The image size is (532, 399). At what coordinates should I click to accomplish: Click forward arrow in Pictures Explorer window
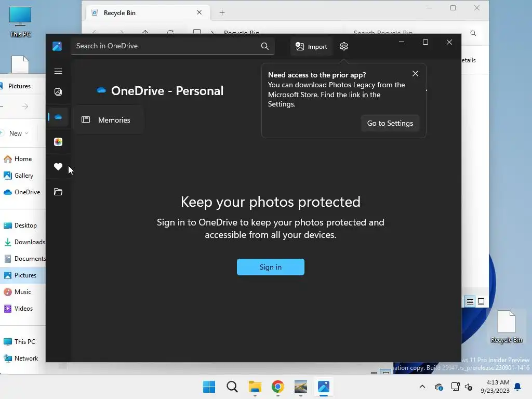(25, 106)
